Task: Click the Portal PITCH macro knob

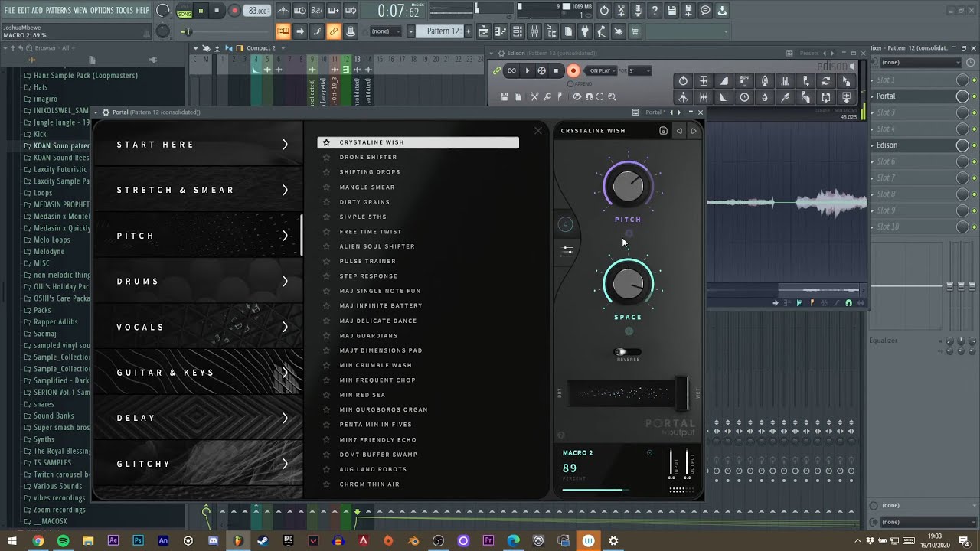Action: point(628,186)
